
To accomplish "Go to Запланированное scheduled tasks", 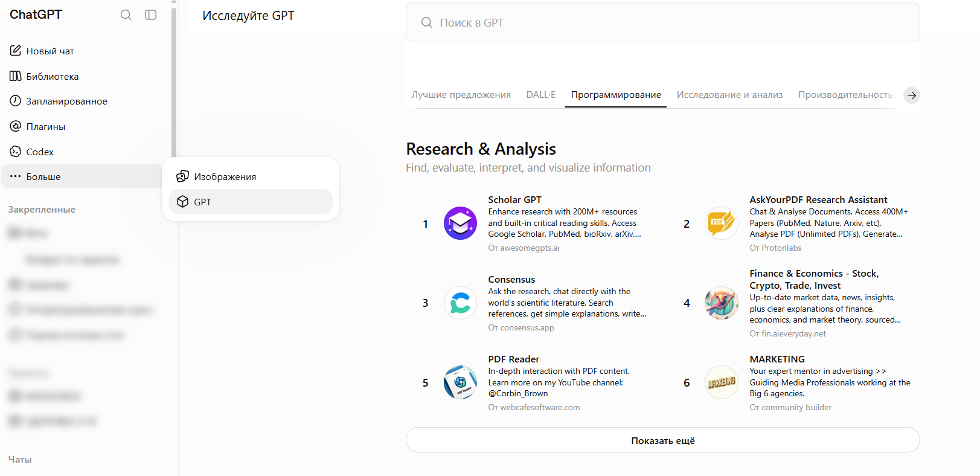I will (x=83, y=101).
